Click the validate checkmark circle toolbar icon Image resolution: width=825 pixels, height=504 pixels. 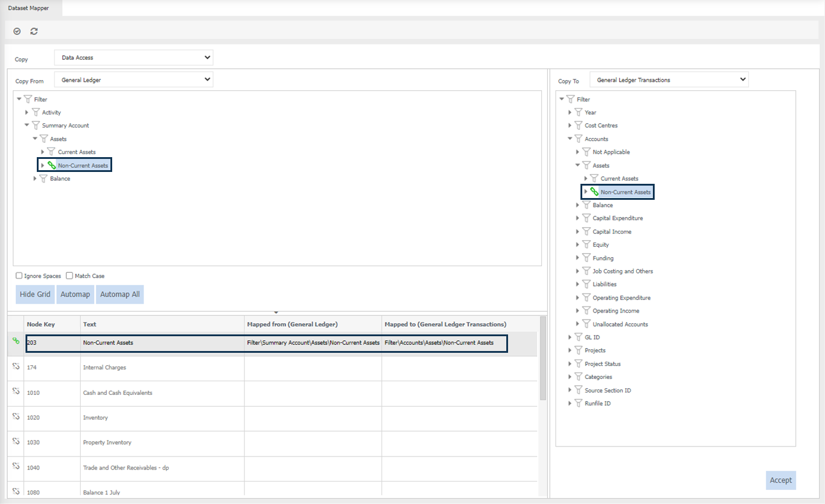(x=17, y=31)
